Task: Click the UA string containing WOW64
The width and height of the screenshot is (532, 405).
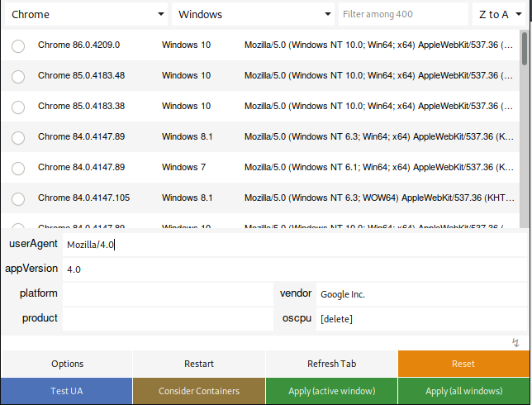Action: [x=378, y=198]
